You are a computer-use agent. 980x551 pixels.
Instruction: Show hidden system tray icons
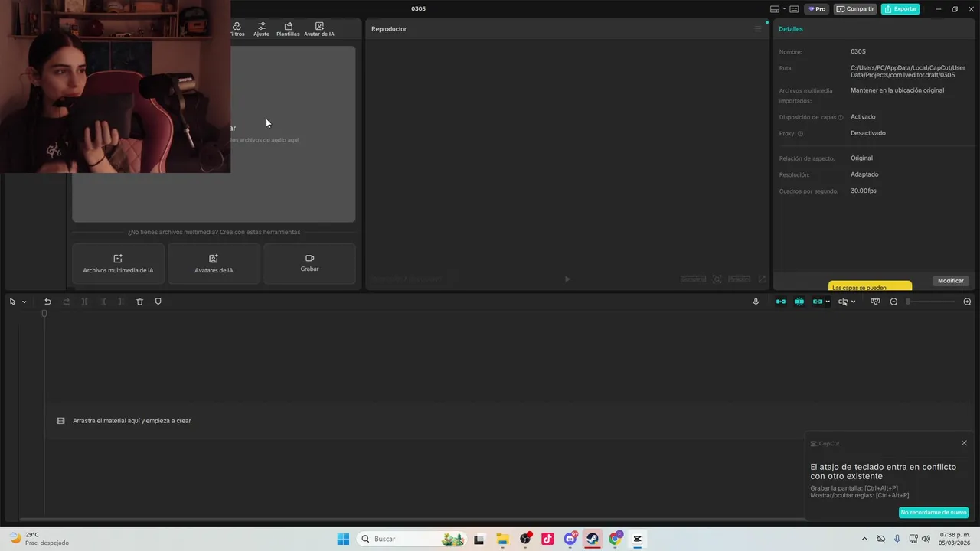click(864, 539)
